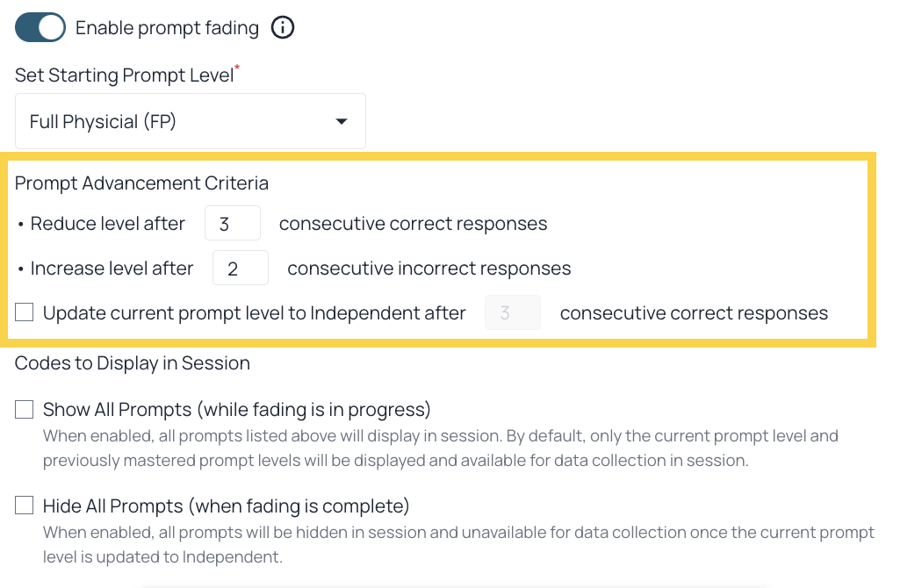Click the Increase level after number field

coord(241,268)
